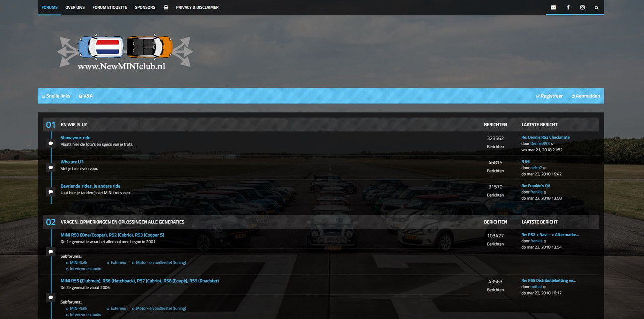Open the V&A help page
644x319 pixels.
(x=86, y=96)
